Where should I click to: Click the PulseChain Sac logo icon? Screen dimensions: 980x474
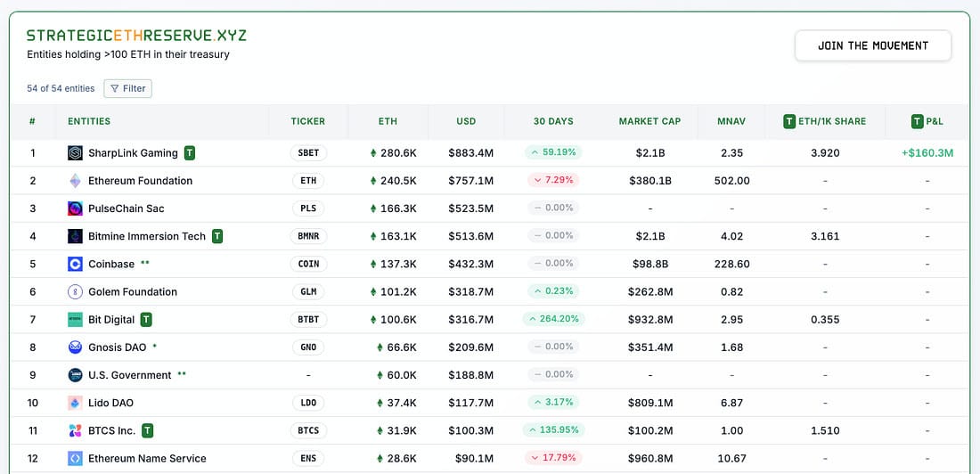pos(75,208)
